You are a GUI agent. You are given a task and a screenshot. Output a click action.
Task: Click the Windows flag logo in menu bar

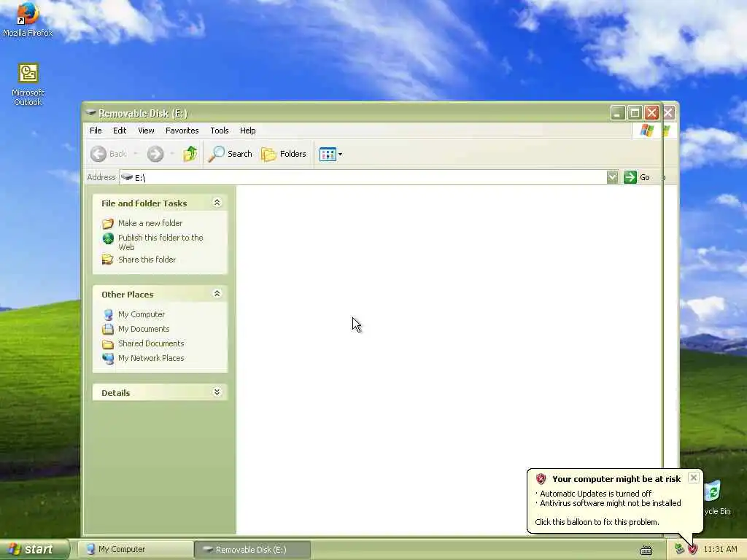tap(647, 131)
